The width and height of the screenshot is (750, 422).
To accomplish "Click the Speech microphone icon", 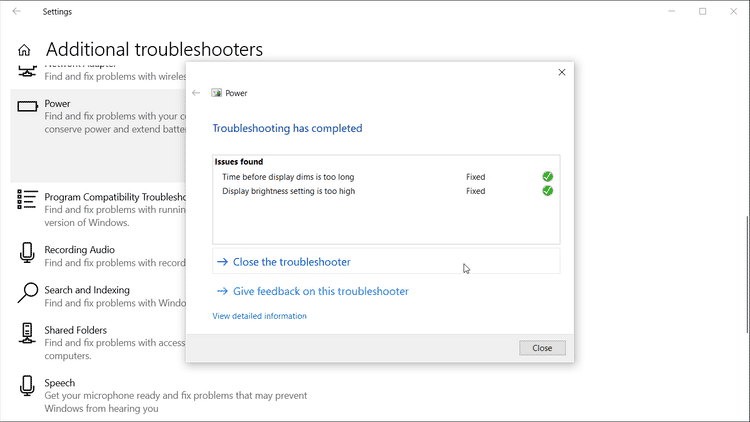I will pyautogui.click(x=27, y=387).
